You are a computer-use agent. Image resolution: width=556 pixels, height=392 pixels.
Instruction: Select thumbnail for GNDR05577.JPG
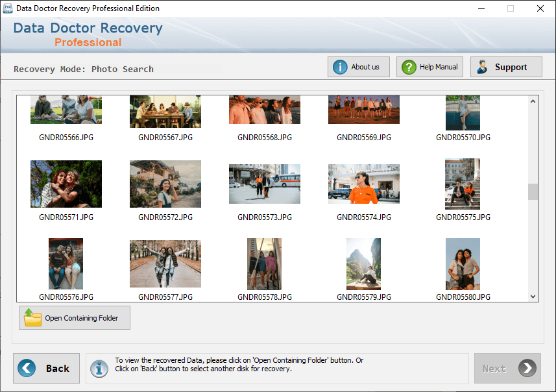coord(165,263)
